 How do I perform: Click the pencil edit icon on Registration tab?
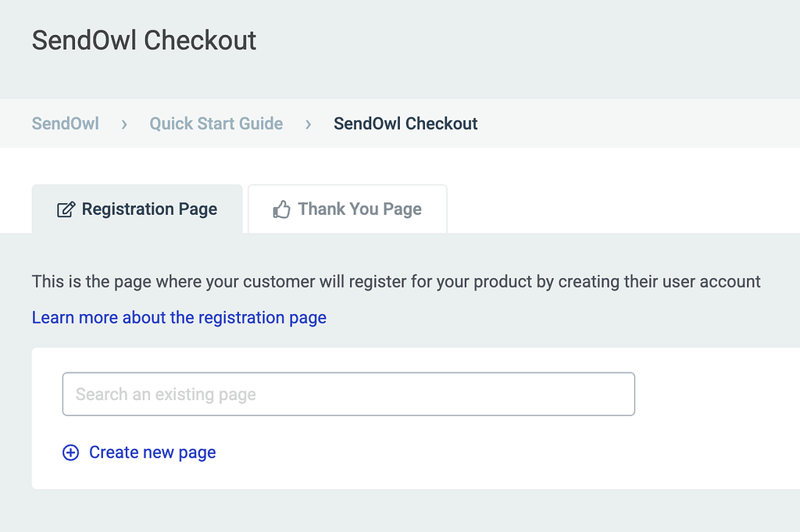[66, 209]
